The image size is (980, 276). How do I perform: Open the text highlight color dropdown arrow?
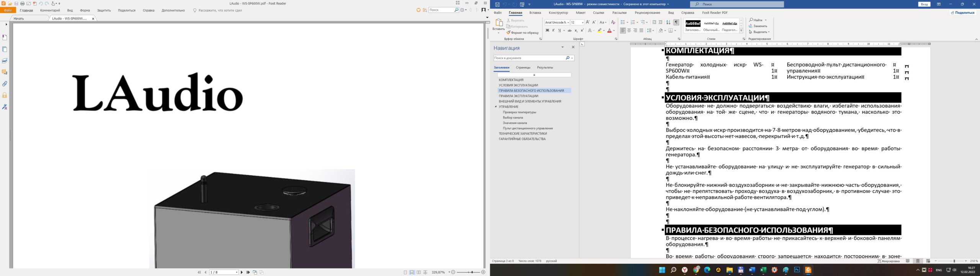click(x=604, y=30)
